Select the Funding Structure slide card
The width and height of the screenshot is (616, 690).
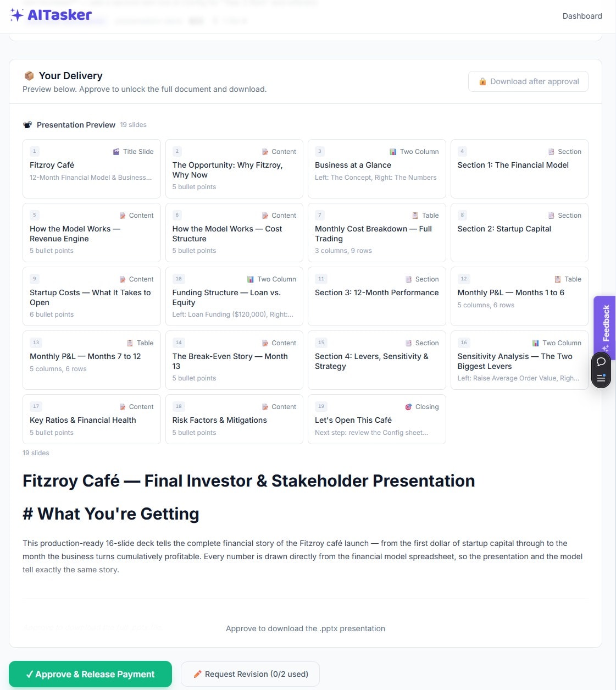234,296
